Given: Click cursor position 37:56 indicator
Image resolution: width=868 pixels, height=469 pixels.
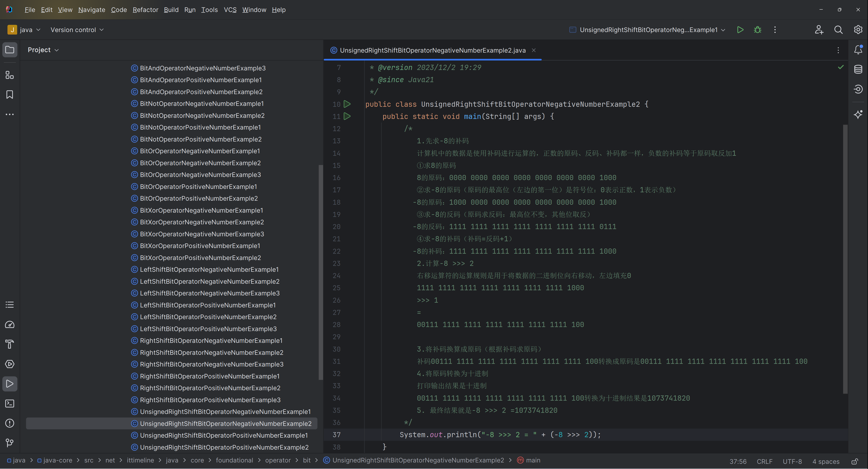Looking at the screenshot, I should point(738,461).
